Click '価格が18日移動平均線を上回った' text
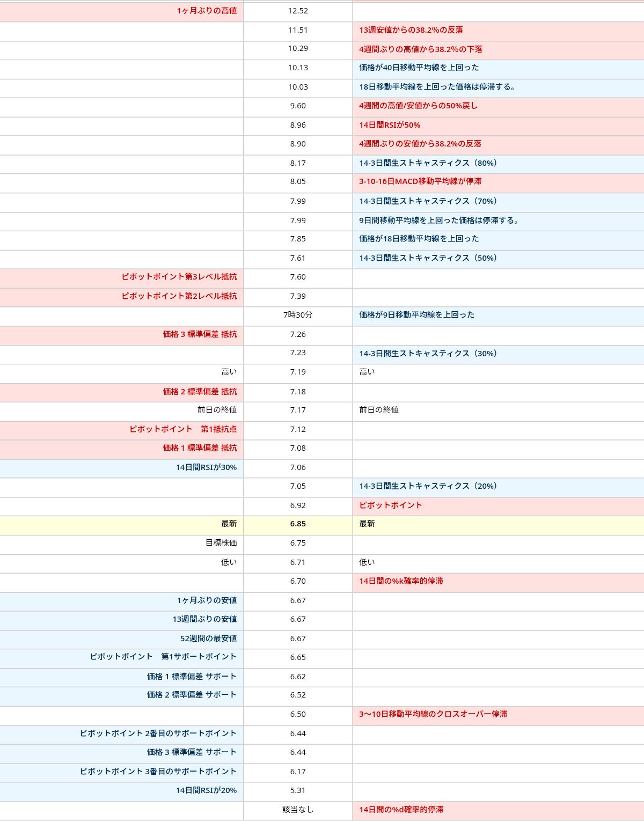The image size is (644, 822). [x=419, y=239]
